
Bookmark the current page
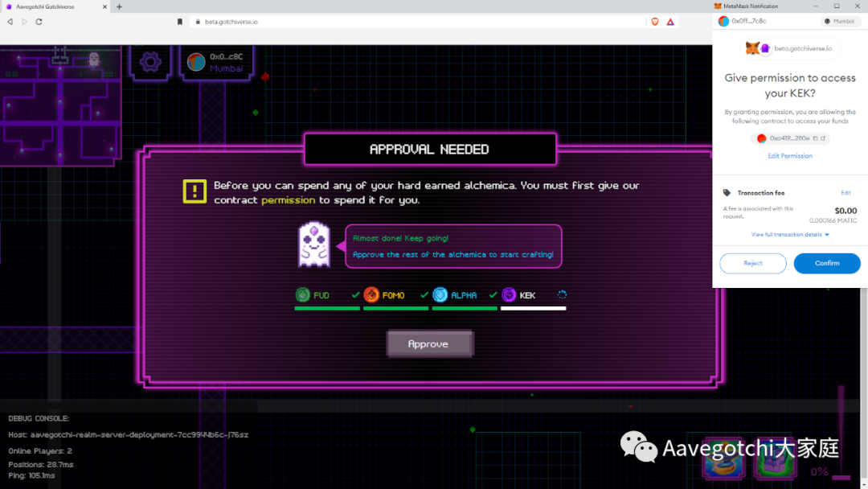[180, 22]
